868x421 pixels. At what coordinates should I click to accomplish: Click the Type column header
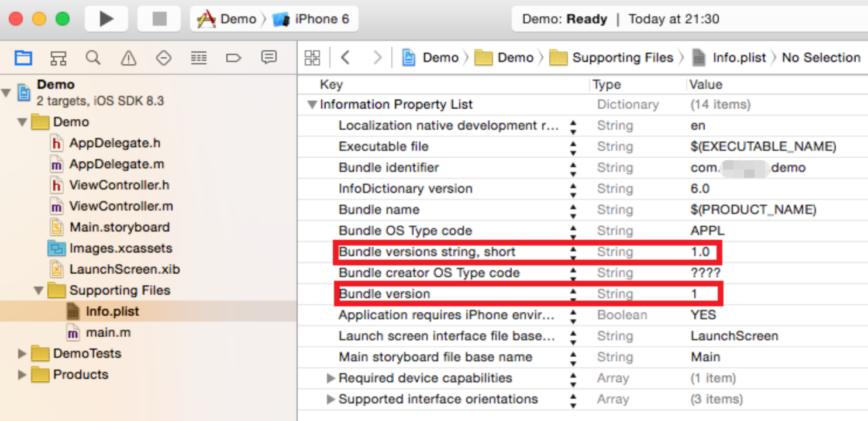(607, 85)
